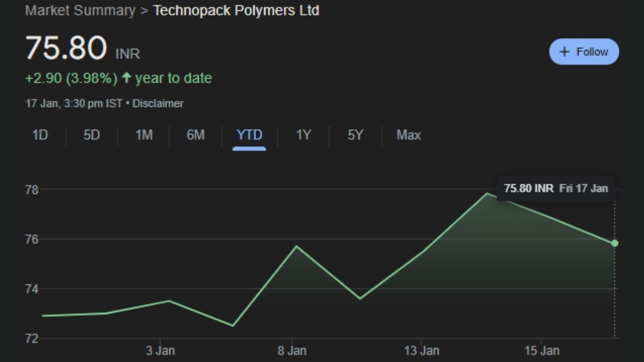
Task: Click the 75.80 price value
Action: [x=66, y=48]
